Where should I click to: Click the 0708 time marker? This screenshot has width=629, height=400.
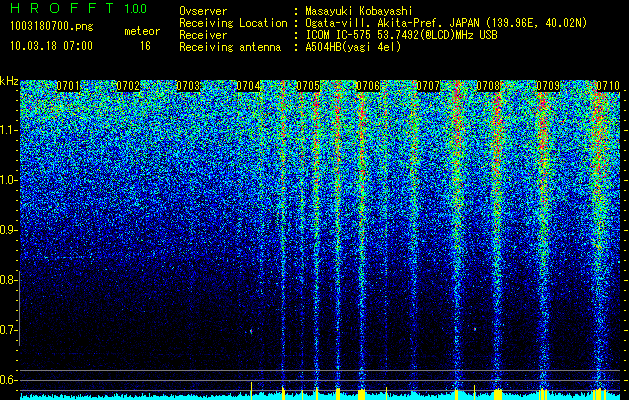[x=488, y=86]
